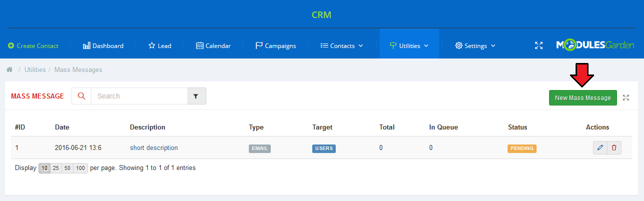Click the date 2016-06-21 13:6 cell
The height and width of the screenshot is (201, 644).
78,147
